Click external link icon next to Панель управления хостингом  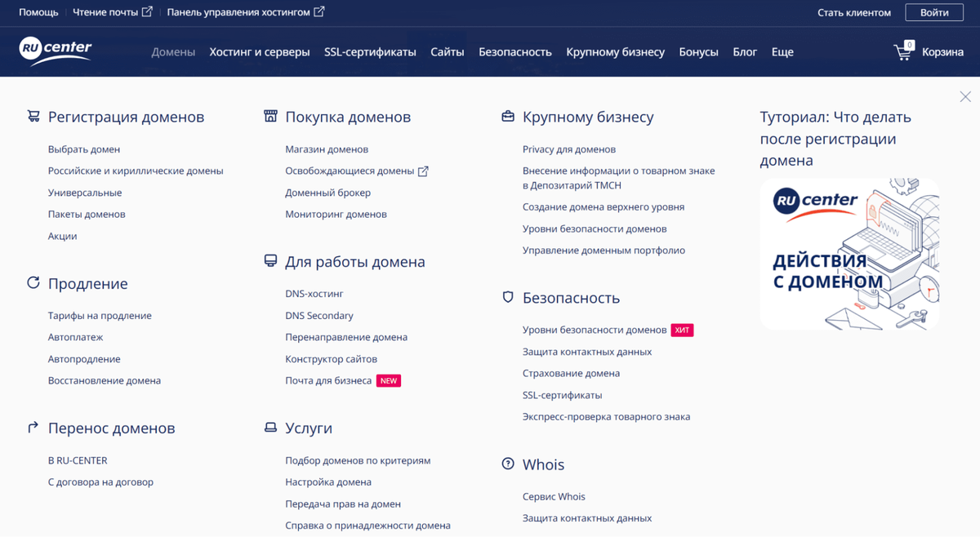pos(319,12)
